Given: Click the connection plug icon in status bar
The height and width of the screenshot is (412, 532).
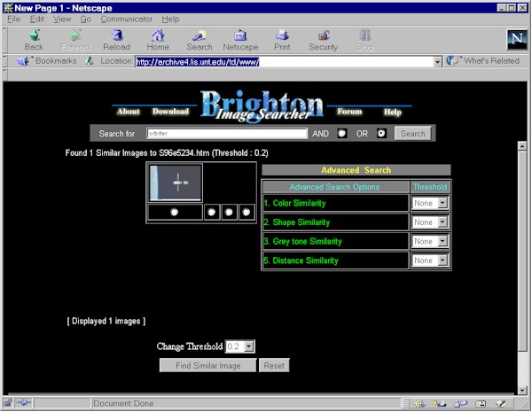Looking at the screenshot, I should 23,403.
